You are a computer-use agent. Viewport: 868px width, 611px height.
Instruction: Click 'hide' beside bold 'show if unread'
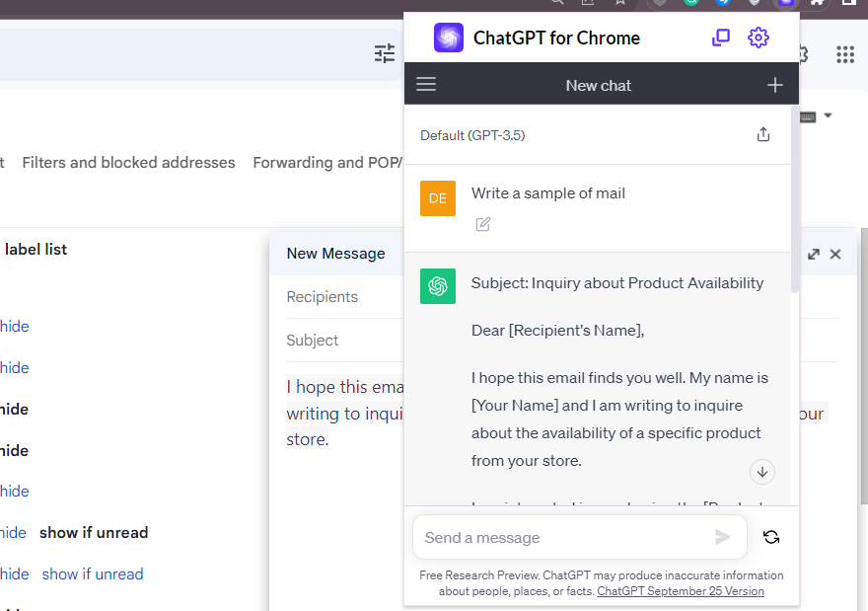[x=13, y=532]
